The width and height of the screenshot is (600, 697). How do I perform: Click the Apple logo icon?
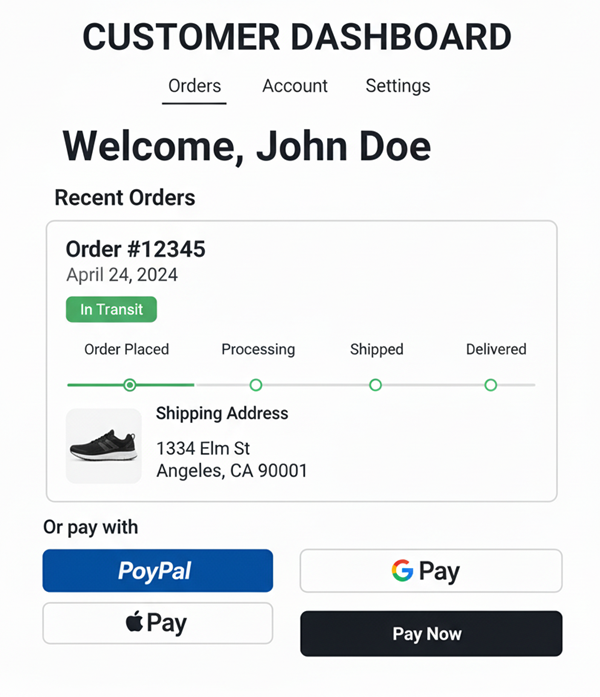(x=134, y=623)
